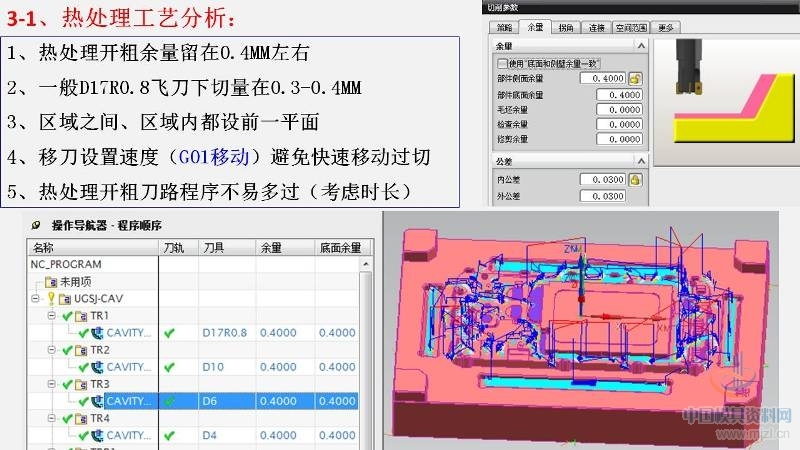Image resolution: width=800 pixels, height=450 pixels.
Task: Collapse the 公差 section with chevron
Action: 639,160
